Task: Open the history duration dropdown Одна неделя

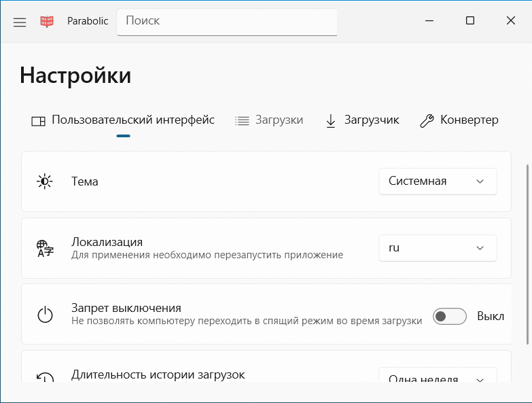Action: click(x=438, y=379)
